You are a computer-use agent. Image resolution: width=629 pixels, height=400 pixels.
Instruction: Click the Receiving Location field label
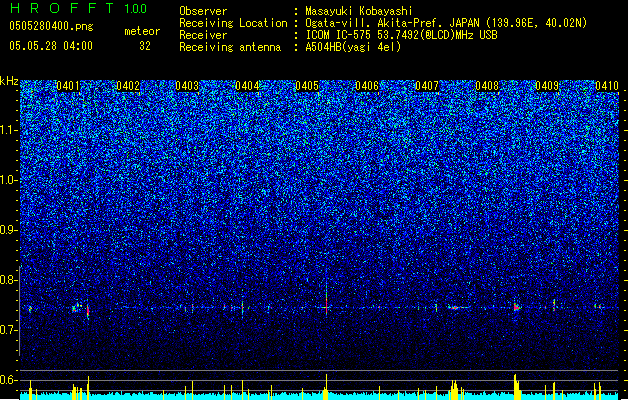pyautogui.click(x=233, y=23)
